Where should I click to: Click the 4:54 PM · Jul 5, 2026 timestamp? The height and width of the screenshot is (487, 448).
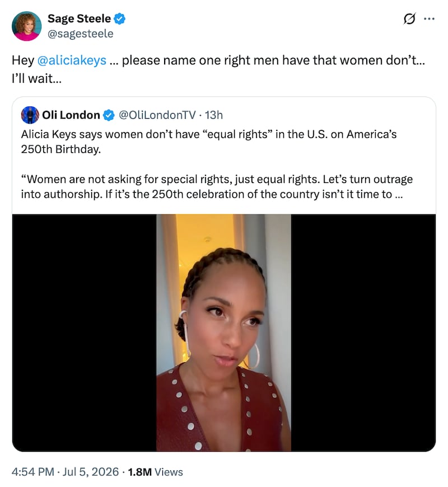(66, 472)
